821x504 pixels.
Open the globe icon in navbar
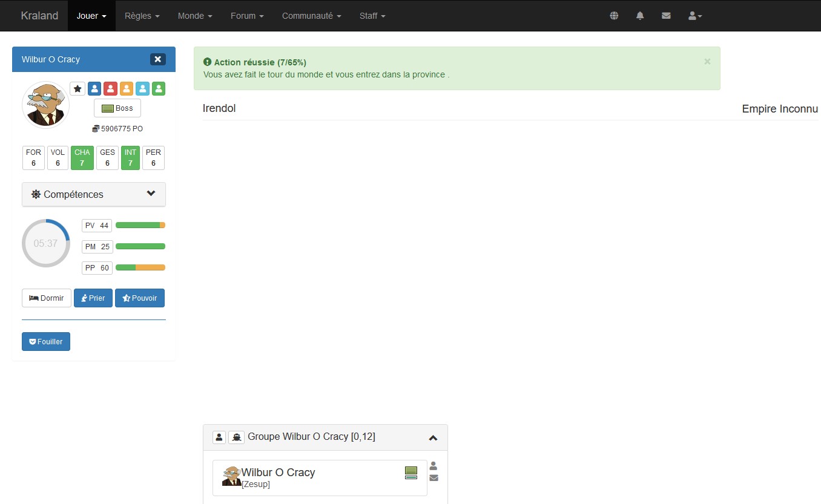614,16
